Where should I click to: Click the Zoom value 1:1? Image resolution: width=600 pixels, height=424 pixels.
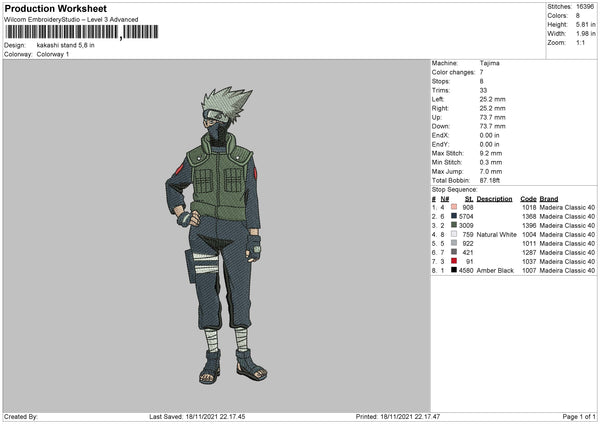coord(580,42)
